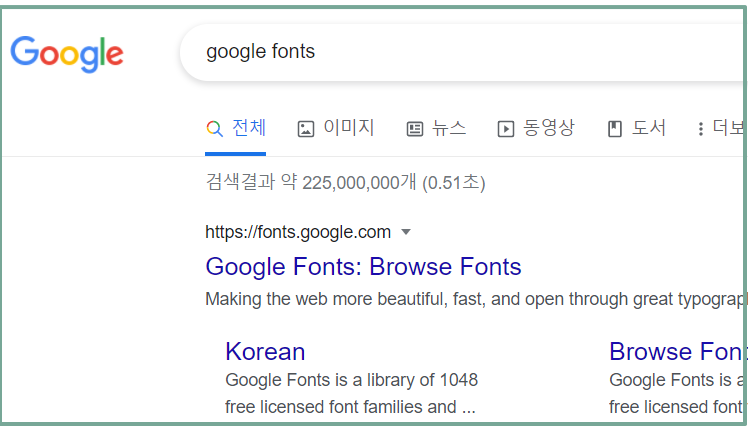This screenshot has height=428, width=748.
Task: Switch to the 동영상 tab
Action: (x=536, y=128)
